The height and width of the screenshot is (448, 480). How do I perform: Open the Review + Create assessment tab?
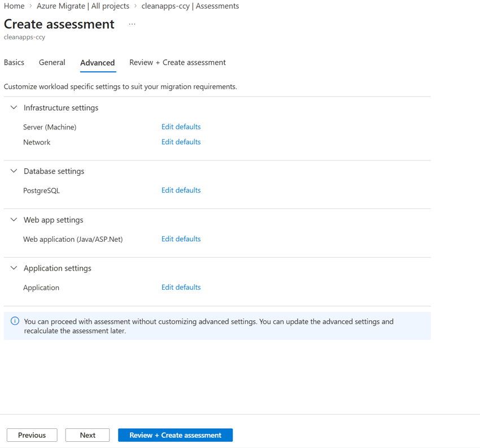click(x=177, y=63)
